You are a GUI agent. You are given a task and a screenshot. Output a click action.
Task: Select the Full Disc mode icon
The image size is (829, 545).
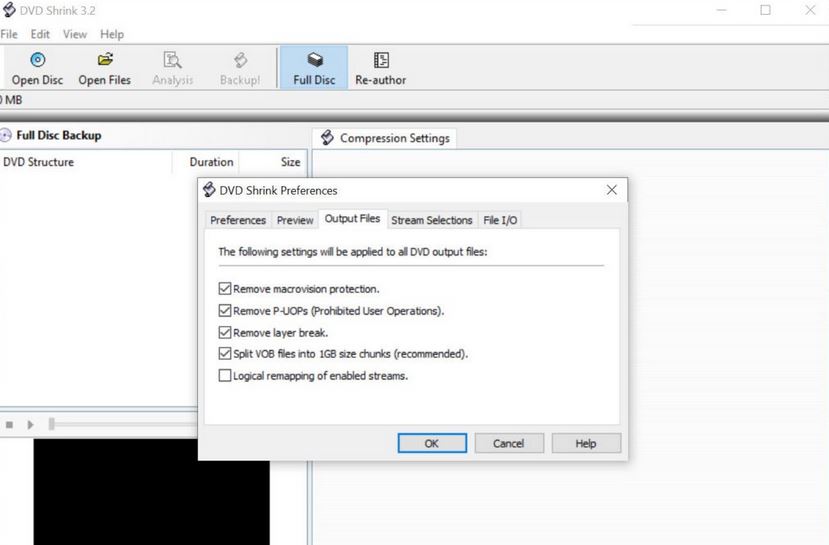315,60
